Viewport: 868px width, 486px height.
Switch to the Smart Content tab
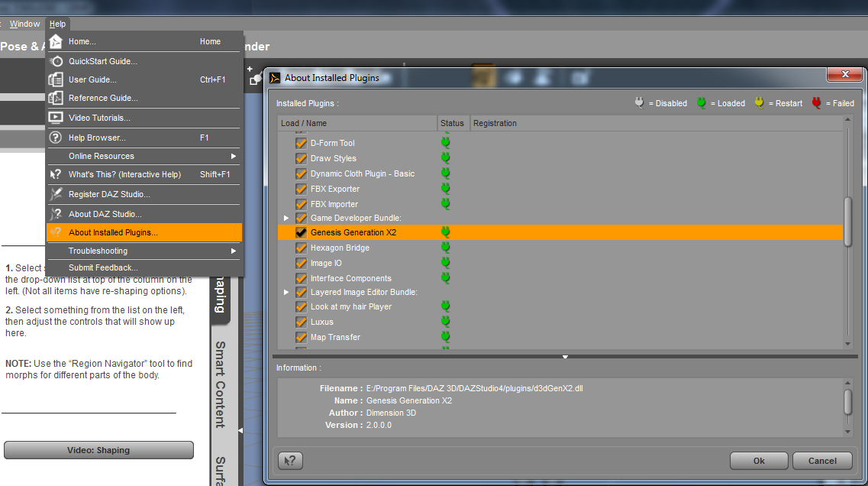[x=221, y=384]
